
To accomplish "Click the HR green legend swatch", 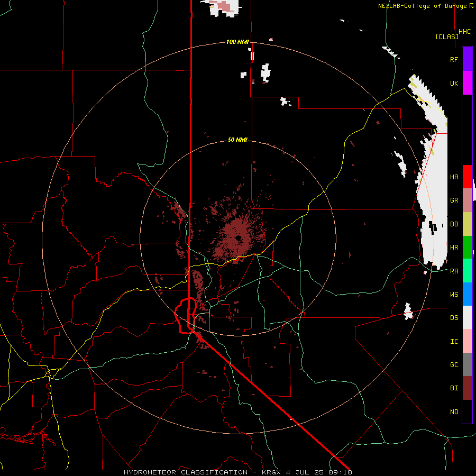I will 467,248.
